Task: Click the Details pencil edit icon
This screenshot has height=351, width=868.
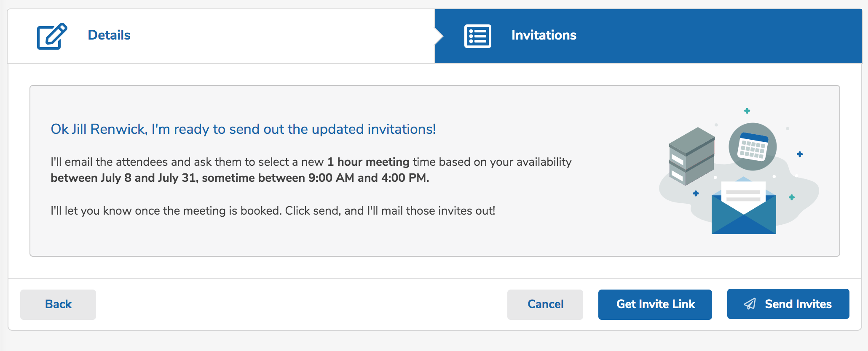Action: point(52,36)
